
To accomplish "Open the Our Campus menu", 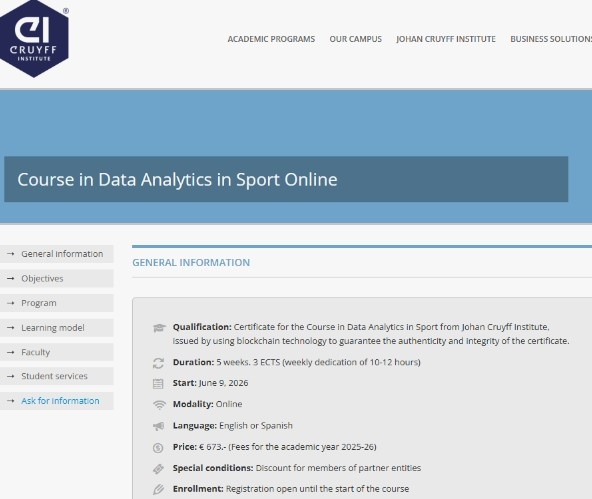I will click(356, 39).
